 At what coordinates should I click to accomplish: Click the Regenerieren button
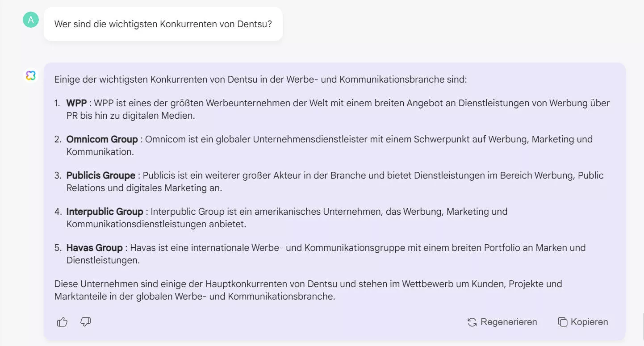pyautogui.click(x=502, y=322)
